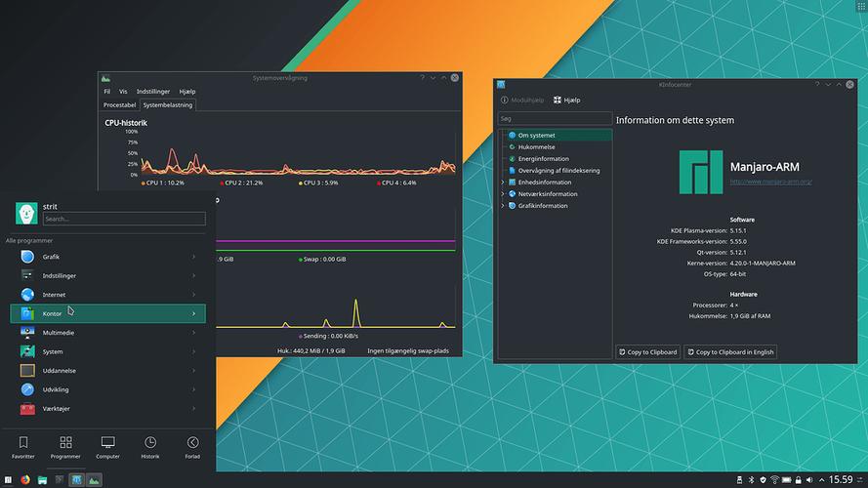Focus the Søg field in KInfocenter
Viewport: 868px width, 488px height.
coord(555,118)
